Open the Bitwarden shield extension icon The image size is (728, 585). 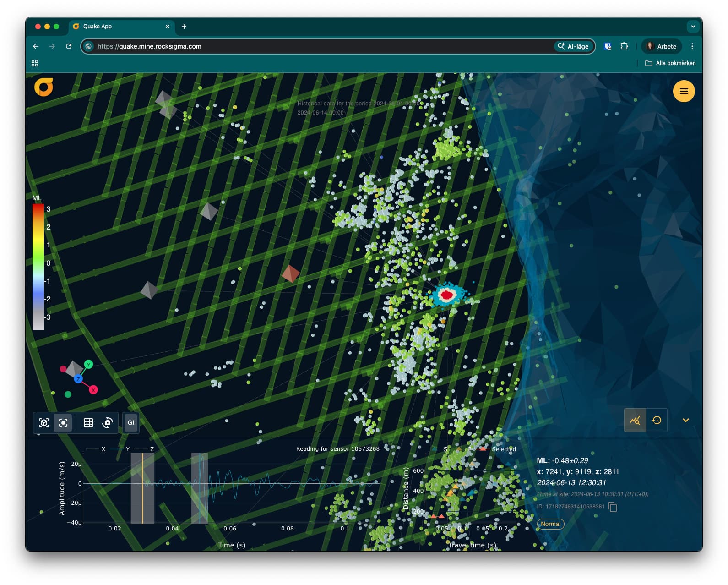coord(608,46)
